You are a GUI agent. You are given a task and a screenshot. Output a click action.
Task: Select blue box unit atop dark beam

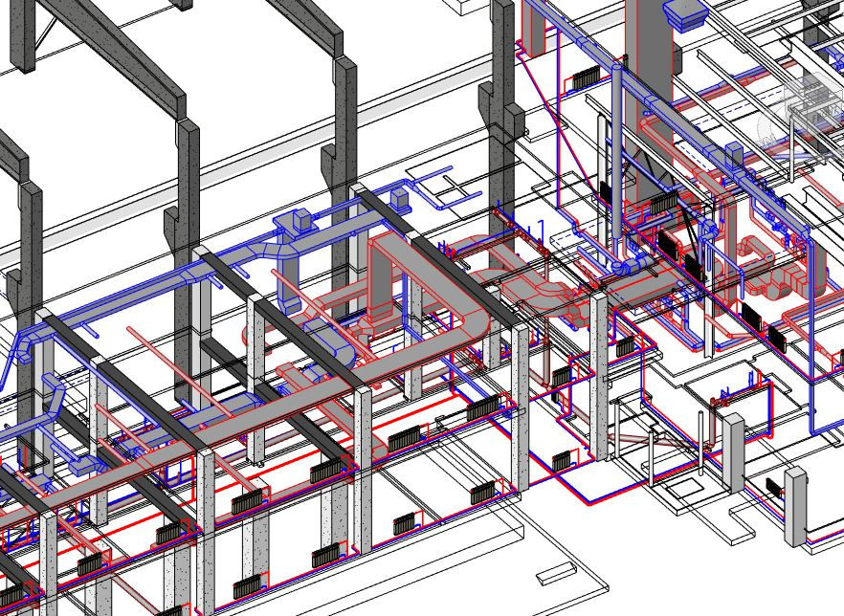(x=399, y=200)
